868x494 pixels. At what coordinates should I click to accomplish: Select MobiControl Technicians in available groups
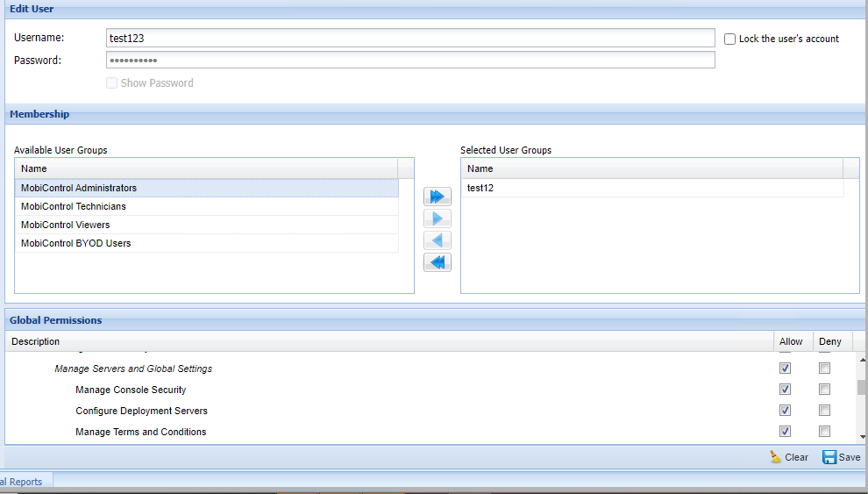pyautogui.click(x=74, y=206)
